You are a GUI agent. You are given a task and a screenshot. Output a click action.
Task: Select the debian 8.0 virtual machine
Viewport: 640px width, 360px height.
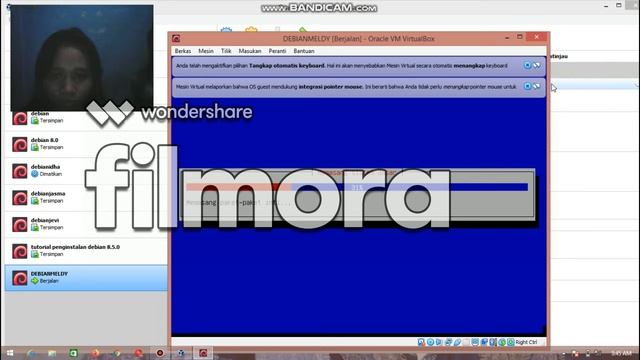point(86,144)
